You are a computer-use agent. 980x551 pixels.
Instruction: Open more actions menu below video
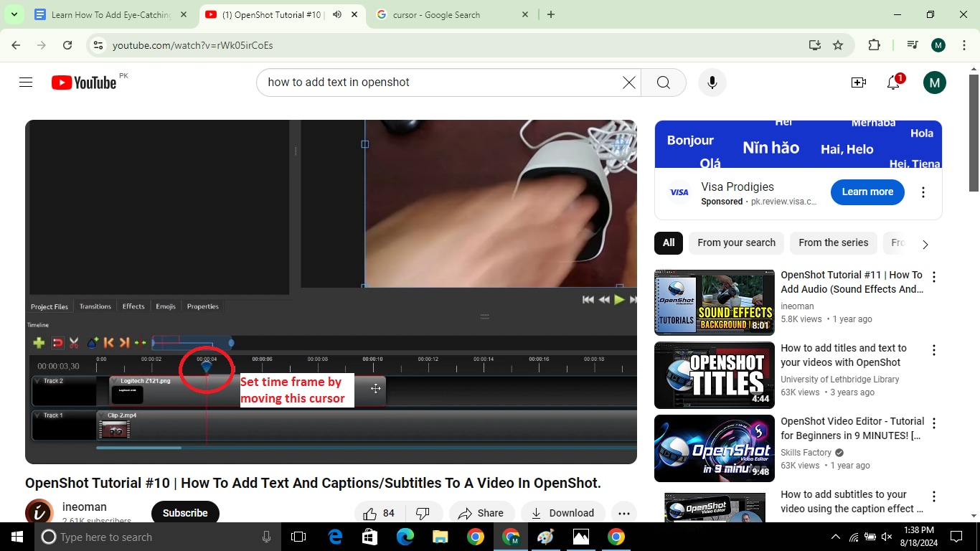click(x=624, y=513)
